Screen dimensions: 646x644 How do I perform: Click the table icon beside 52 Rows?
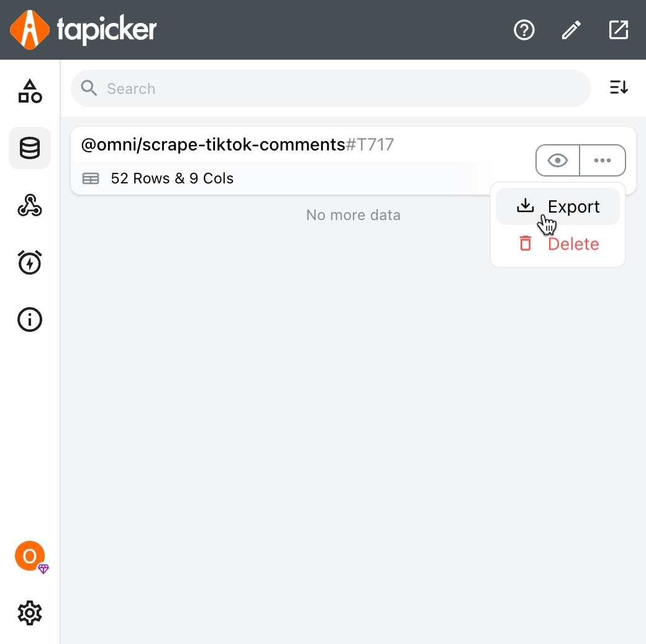point(91,178)
